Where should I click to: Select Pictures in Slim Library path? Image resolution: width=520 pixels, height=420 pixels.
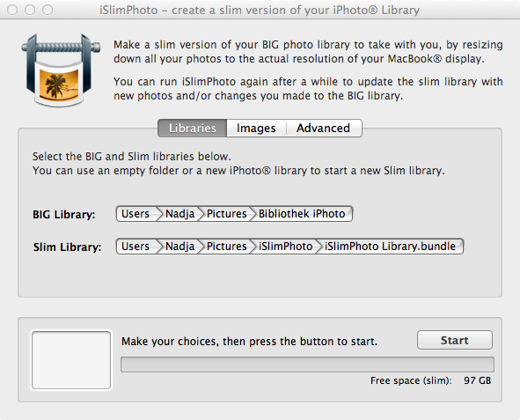pyautogui.click(x=226, y=247)
